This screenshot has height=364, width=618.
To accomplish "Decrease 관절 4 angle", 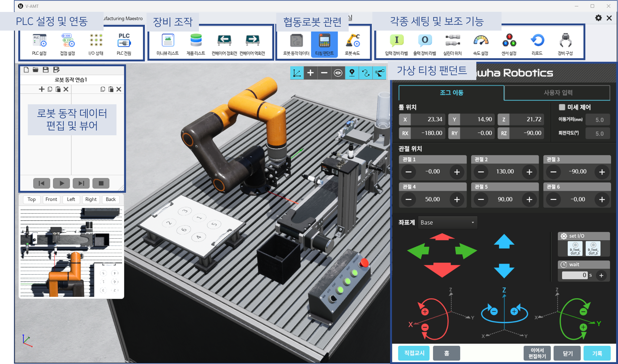I will [x=408, y=199].
